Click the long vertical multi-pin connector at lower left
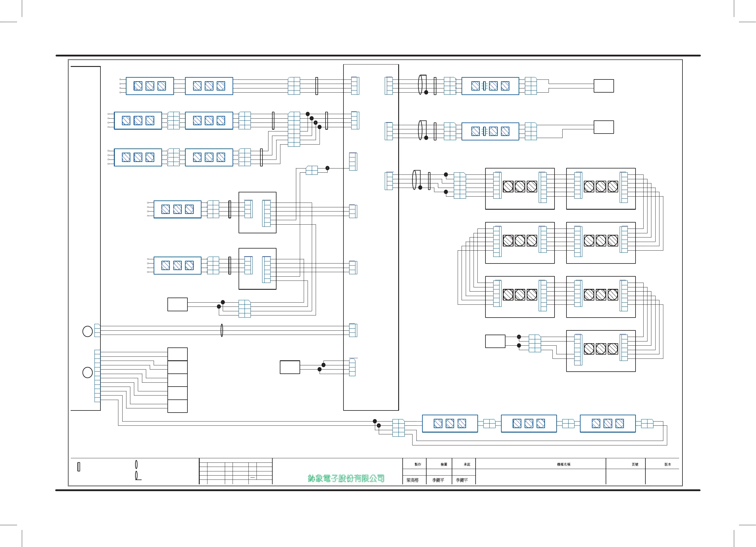 [x=97, y=376]
